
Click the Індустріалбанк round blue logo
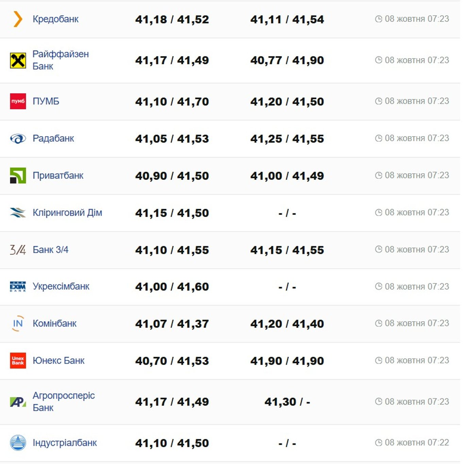[18, 443]
